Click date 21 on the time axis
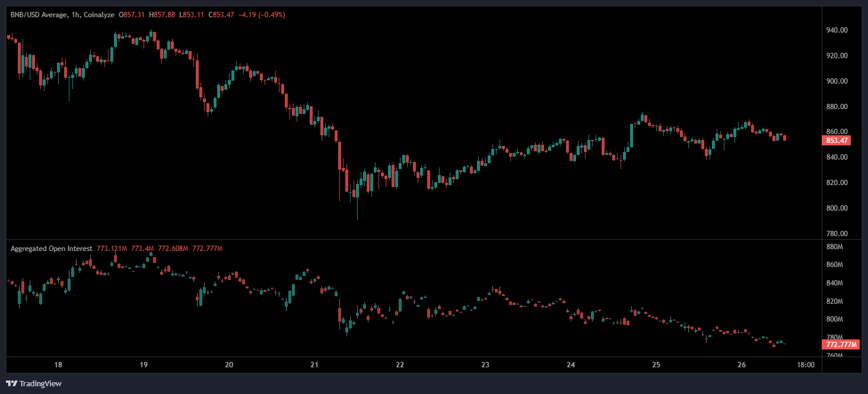Image resolution: width=868 pixels, height=394 pixels. tap(314, 365)
